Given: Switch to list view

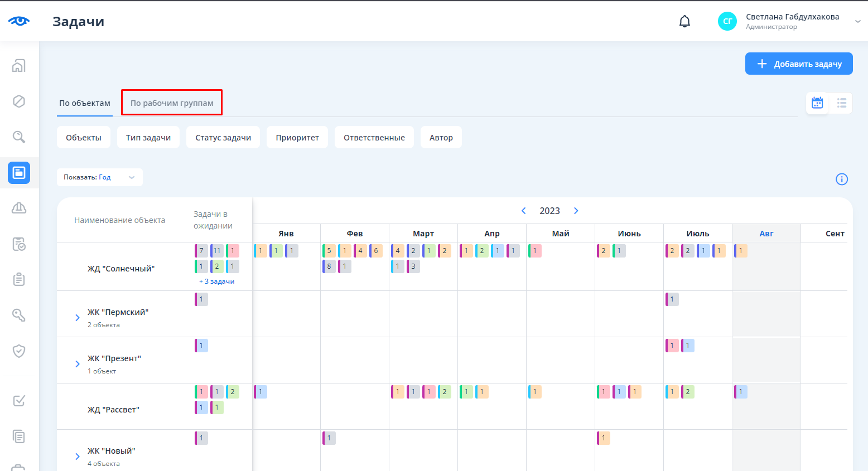Looking at the screenshot, I should [x=841, y=103].
